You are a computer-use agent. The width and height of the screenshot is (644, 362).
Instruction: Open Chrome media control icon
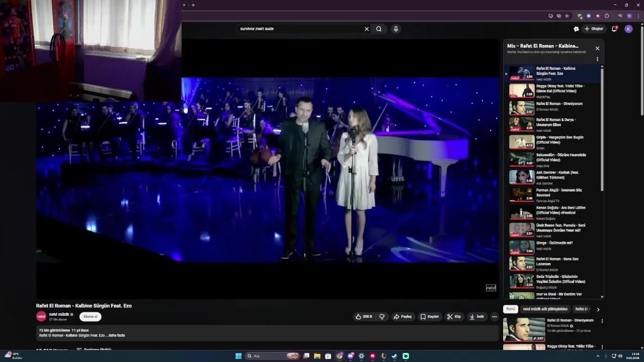[620, 16]
